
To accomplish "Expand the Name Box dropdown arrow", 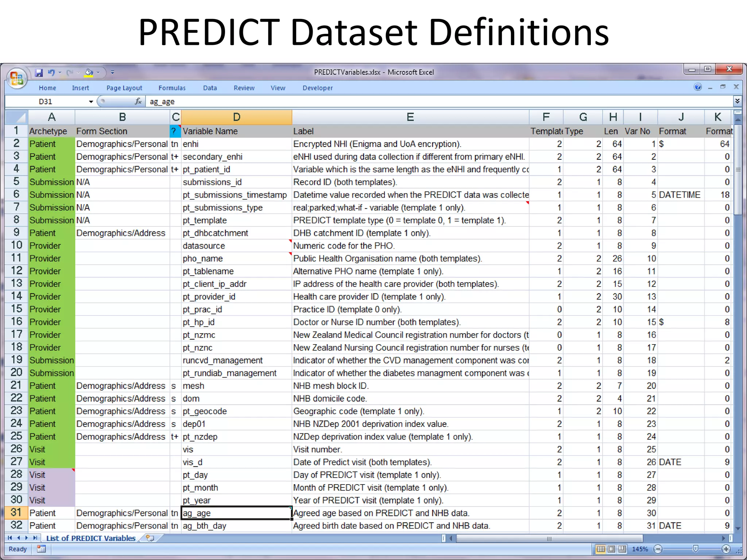I will (x=91, y=102).
